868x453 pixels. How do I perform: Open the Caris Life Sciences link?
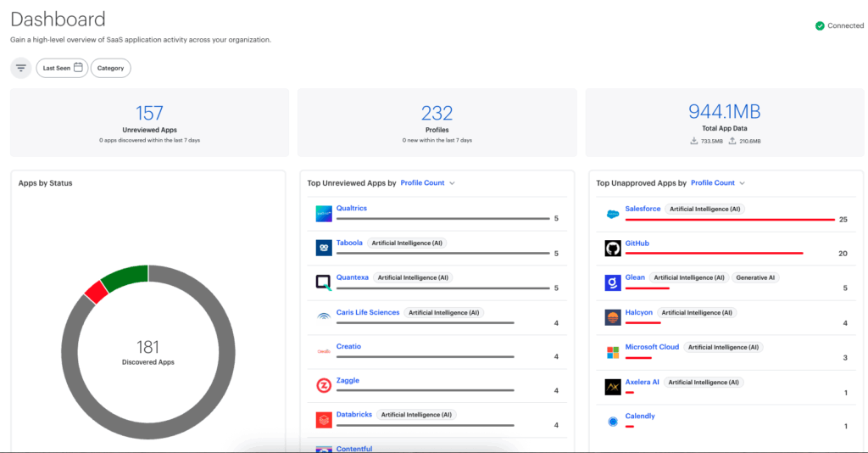coord(368,312)
